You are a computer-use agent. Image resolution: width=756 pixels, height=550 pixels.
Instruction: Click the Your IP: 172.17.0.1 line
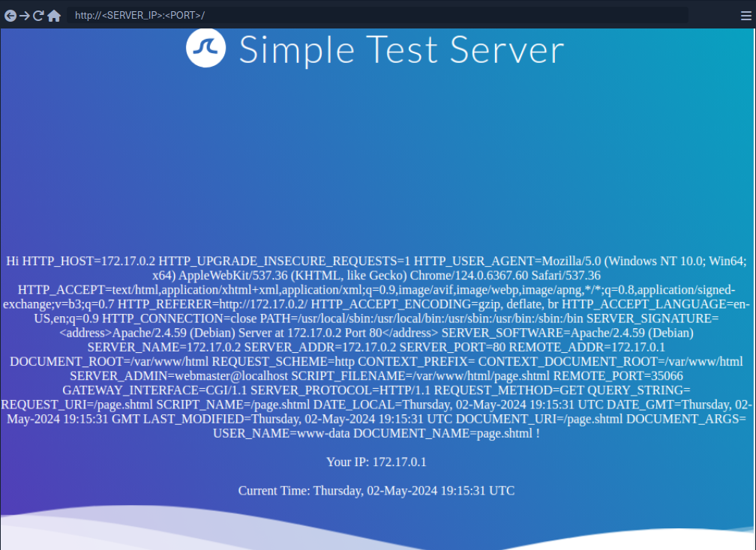tap(377, 462)
